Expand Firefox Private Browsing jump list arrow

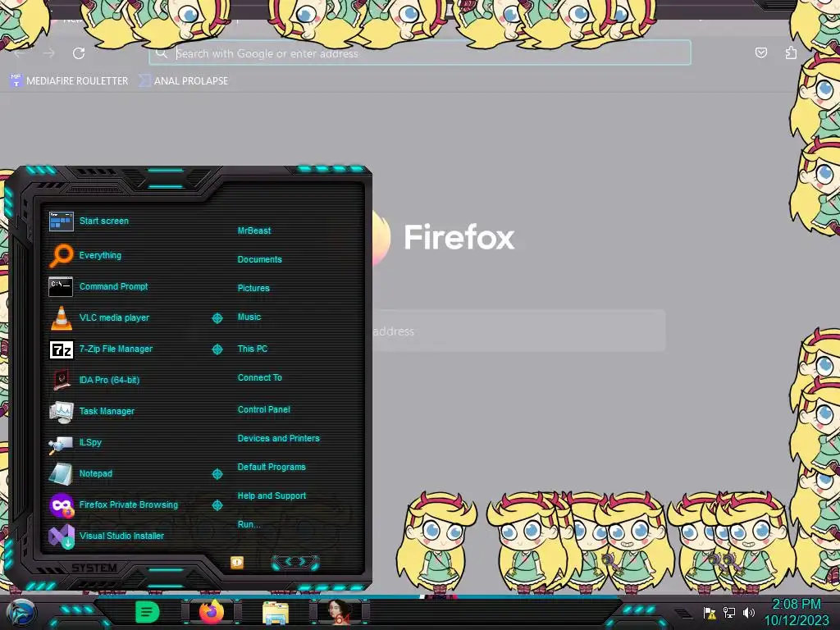pos(217,505)
